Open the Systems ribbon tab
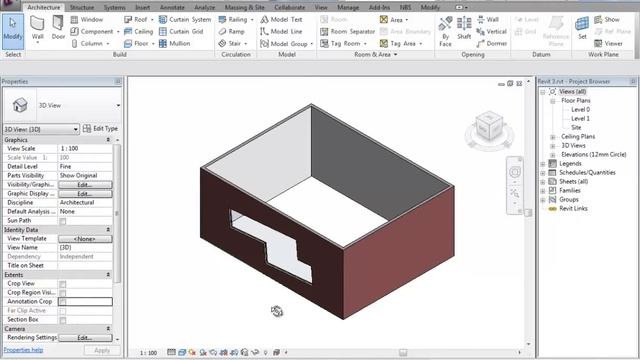The image size is (640, 360). click(x=115, y=7)
